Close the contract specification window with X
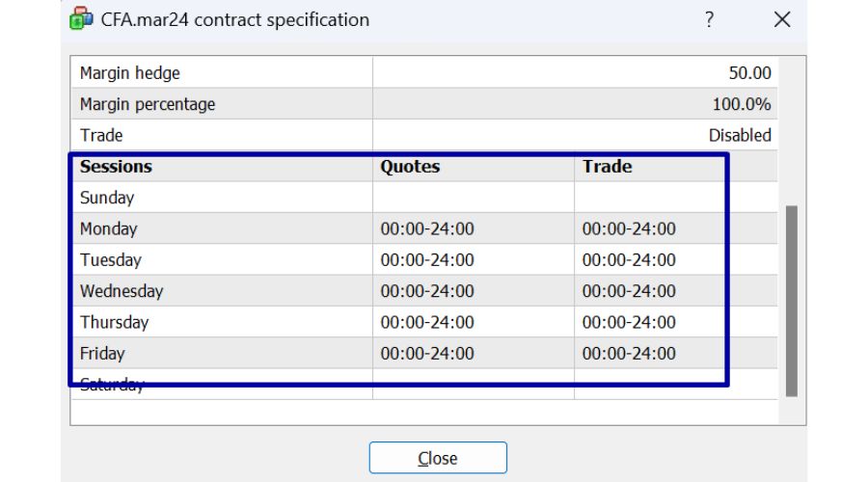868x482 pixels. (782, 19)
